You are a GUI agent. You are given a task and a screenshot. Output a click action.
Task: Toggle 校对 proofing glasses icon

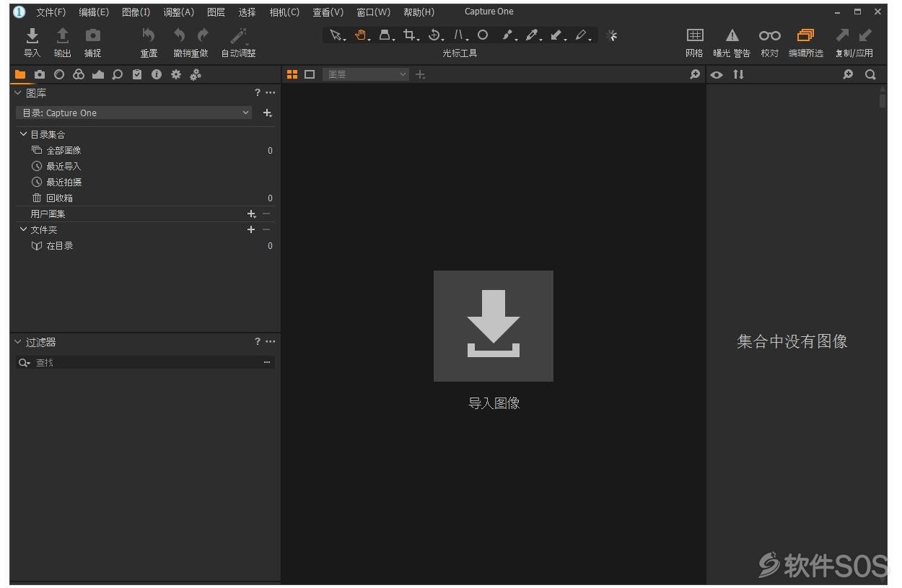[770, 35]
